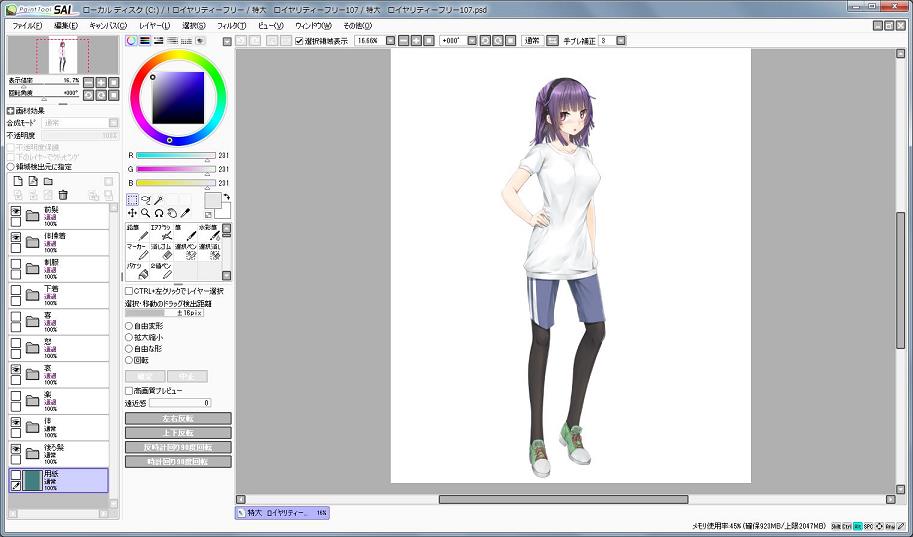Viewport: 913px width, 537px height.
Task: Select the 自由変形 radio option
Action: pos(129,326)
